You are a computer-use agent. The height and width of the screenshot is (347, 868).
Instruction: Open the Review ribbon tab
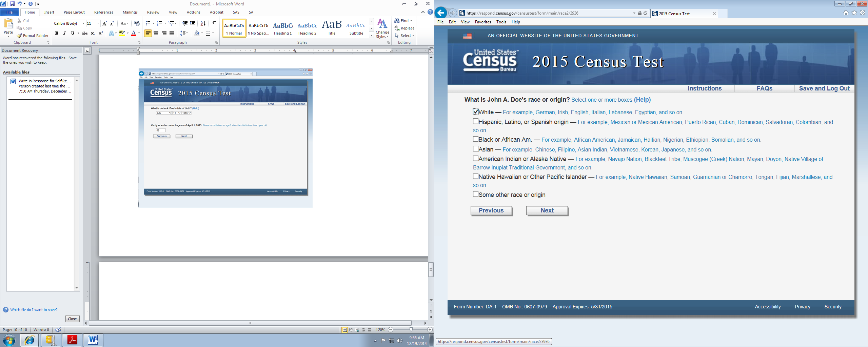point(153,12)
